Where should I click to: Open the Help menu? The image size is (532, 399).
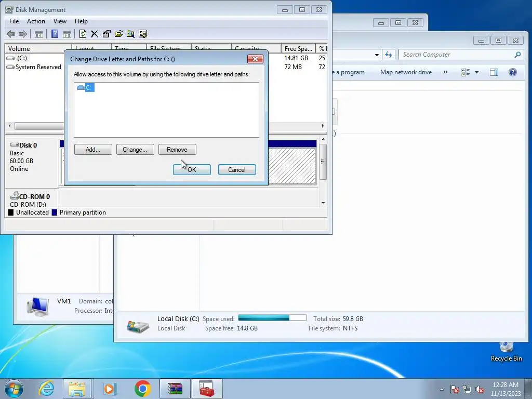tap(81, 21)
